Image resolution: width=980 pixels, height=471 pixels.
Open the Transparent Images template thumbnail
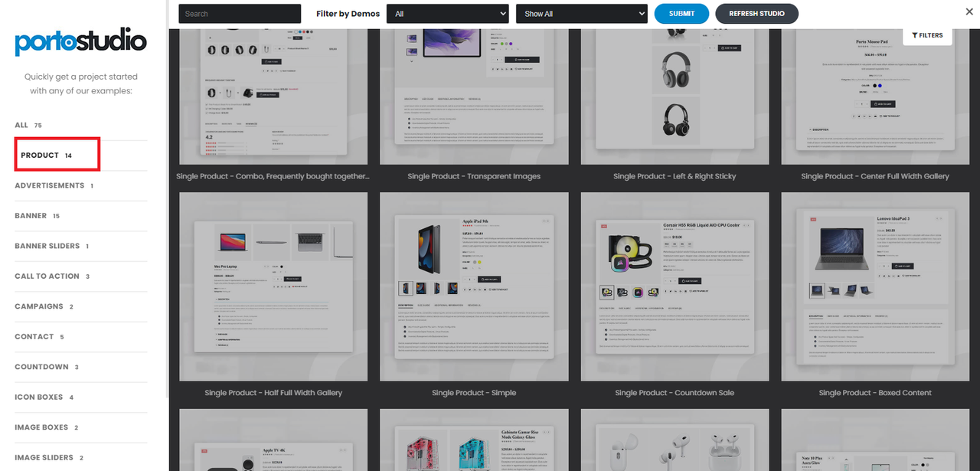point(474,96)
